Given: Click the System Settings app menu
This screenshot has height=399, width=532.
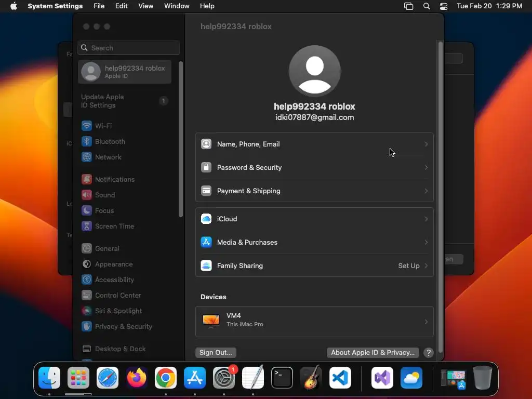Looking at the screenshot, I should 55,6.
